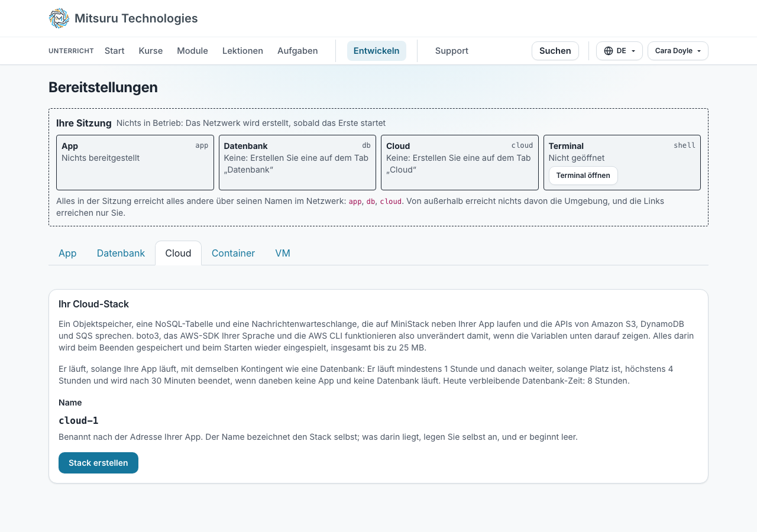Open the Kurse menu item
This screenshot has height=532, width=757.
pyautogui.click(x=151, y=51)
